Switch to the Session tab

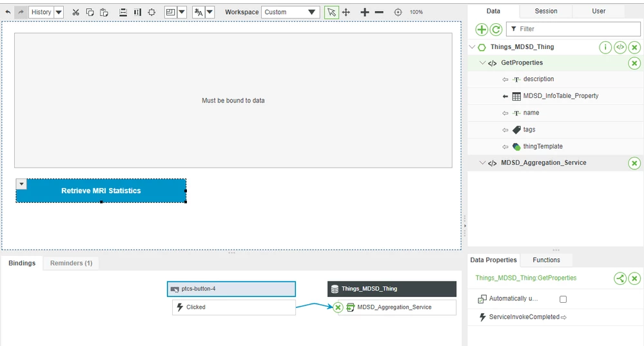point(546,11)
